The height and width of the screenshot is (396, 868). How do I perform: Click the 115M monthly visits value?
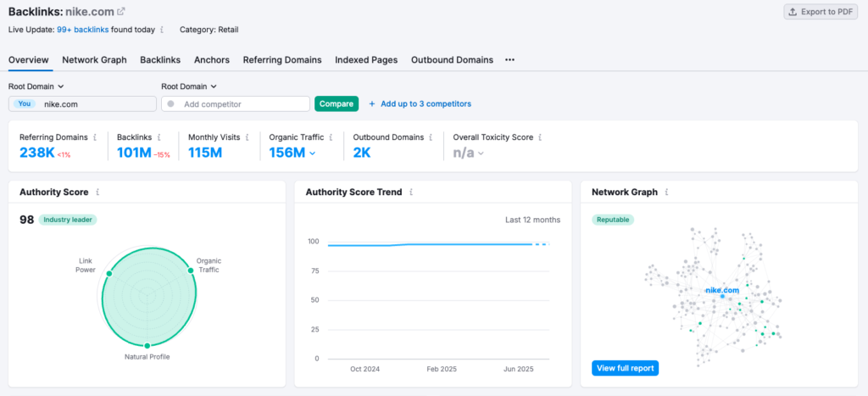pyautogui.click(x=205, y=153)
